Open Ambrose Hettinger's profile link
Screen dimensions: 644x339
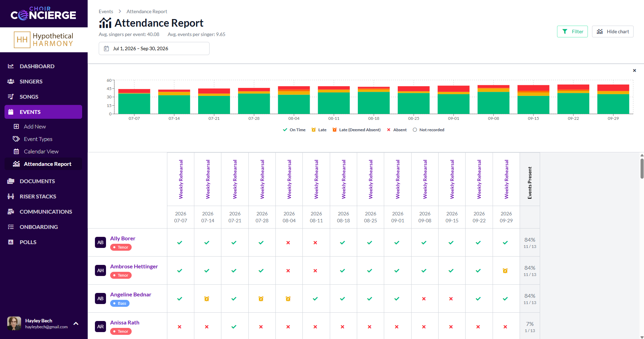[x=134, y=266]
